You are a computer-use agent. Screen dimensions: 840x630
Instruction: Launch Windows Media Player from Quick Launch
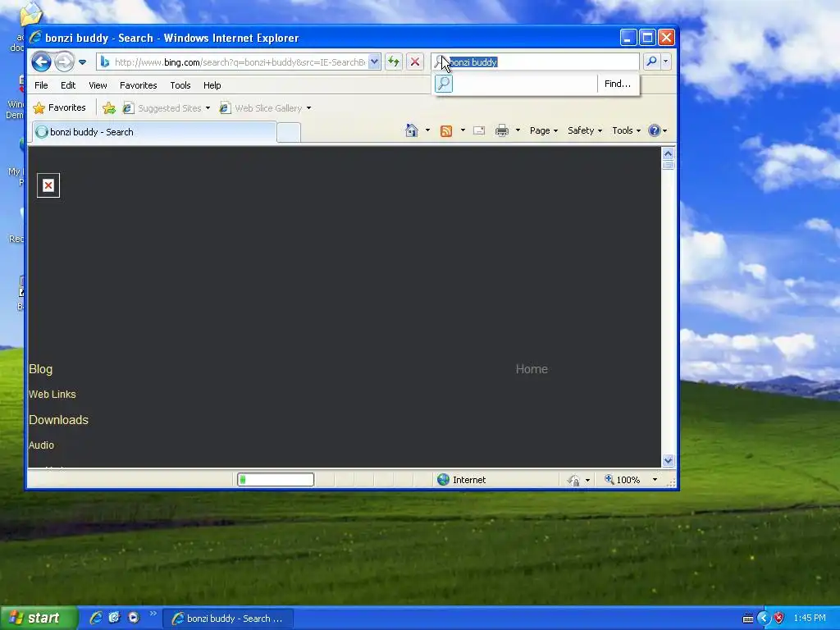(x=134, y=618)
